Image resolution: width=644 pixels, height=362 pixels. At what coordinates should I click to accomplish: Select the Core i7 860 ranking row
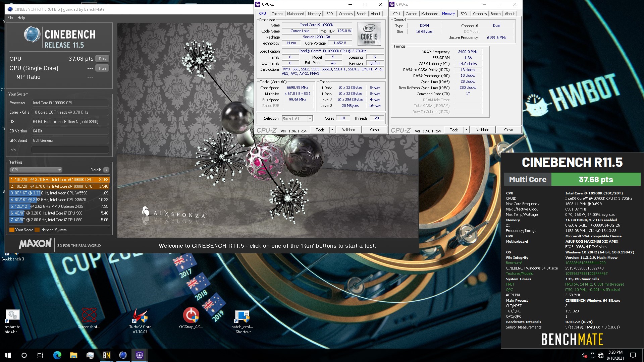59,220
